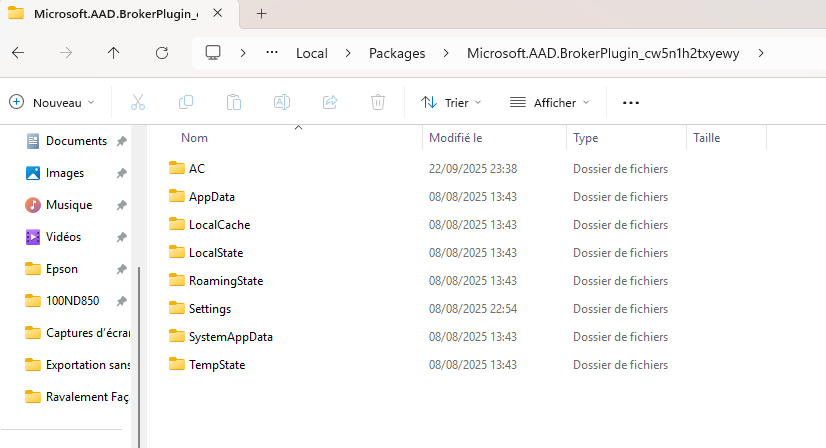Open a new tab with plus button
826x448 pixels.
coord(261,14)
